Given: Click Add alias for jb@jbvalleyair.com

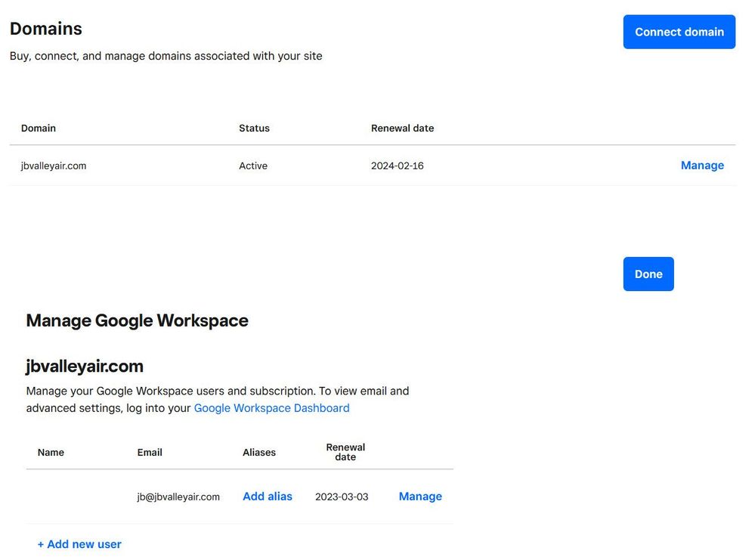Looking at the screenshot, I should pos(267,497).
